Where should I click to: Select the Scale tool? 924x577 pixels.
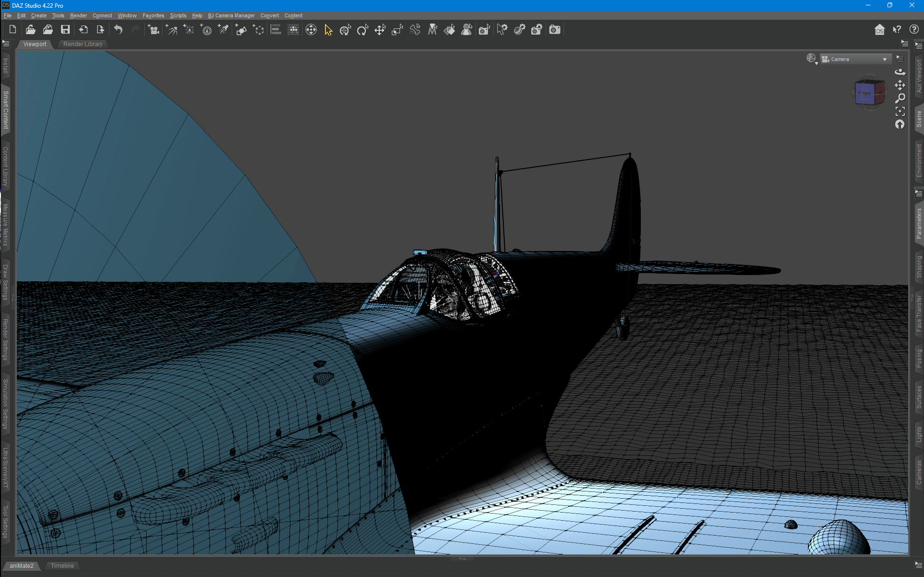(x=398, y=30)
